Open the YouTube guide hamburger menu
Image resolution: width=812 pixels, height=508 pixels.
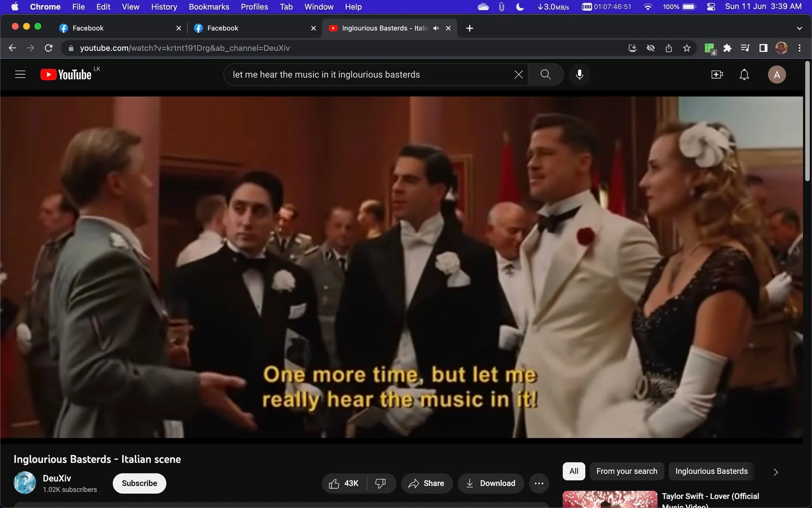coord(20,75)
